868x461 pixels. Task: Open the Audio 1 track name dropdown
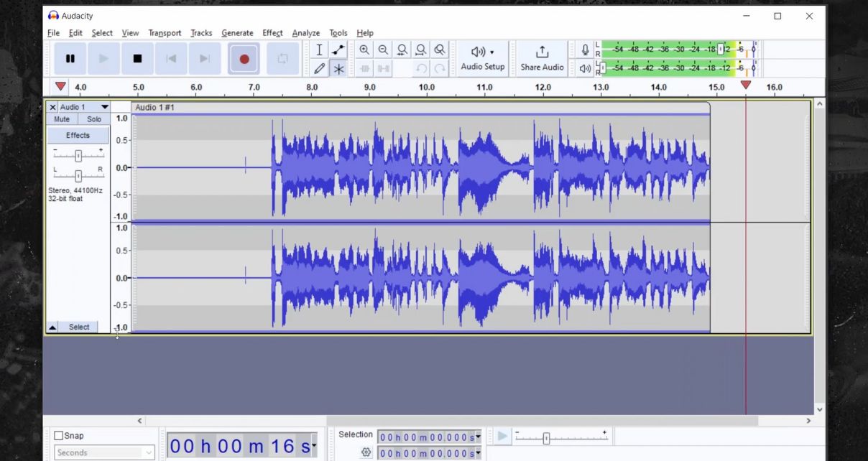tap(105, 106)
